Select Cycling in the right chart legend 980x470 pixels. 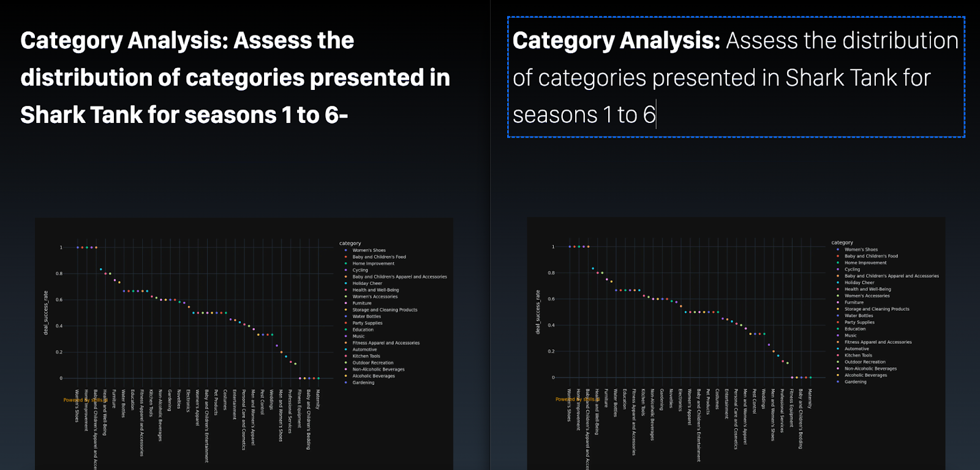853,269
